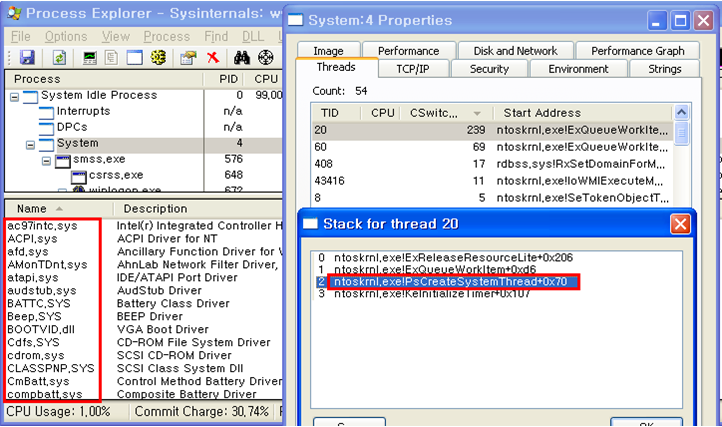Click the smss.exe process icon
The width and height of the screenshot is (722, 427).
(x=63, y=160)
